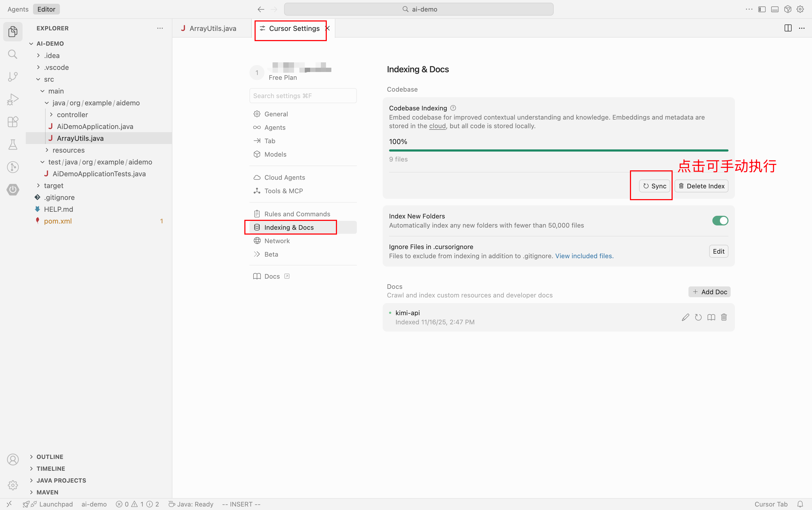Screen dimensions: 812x510
Task: Click split editor icon at top right
Action: tap(788, 28)
